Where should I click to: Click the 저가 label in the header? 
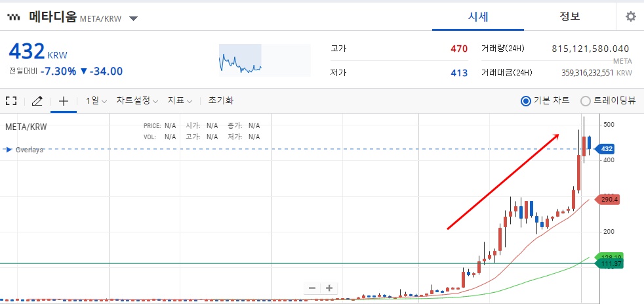pos(338,73)
